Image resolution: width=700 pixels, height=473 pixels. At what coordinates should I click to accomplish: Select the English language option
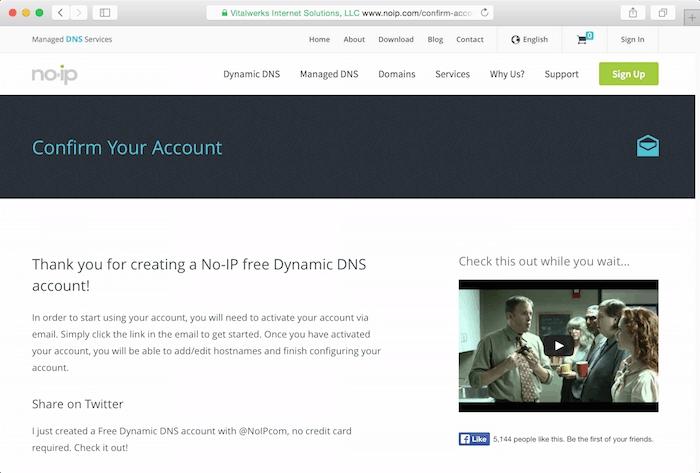pyautogui.click(x=535, y=39)
